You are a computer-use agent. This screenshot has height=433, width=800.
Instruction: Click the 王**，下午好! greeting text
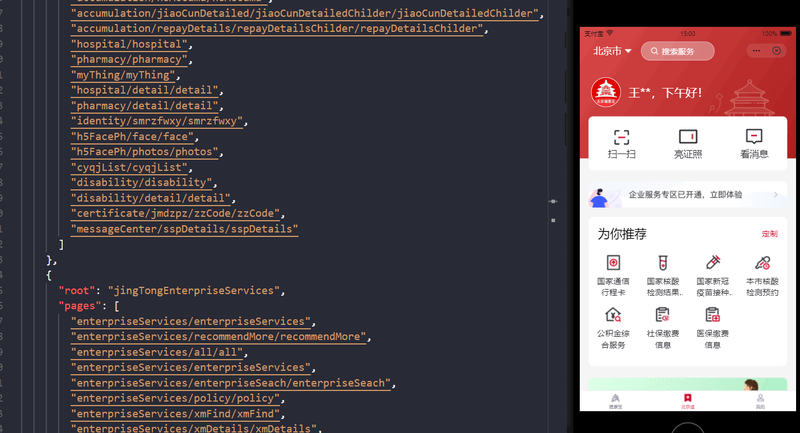click(665, 93)
